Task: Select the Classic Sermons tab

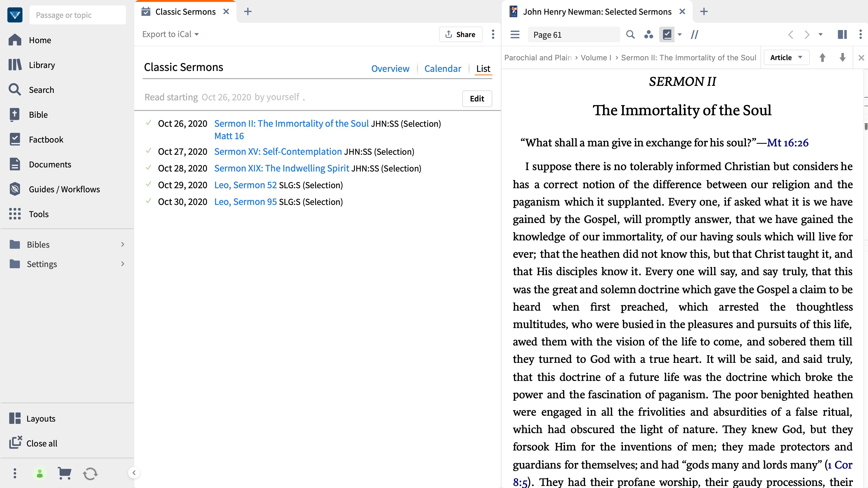Action: (x=185, y=12)
